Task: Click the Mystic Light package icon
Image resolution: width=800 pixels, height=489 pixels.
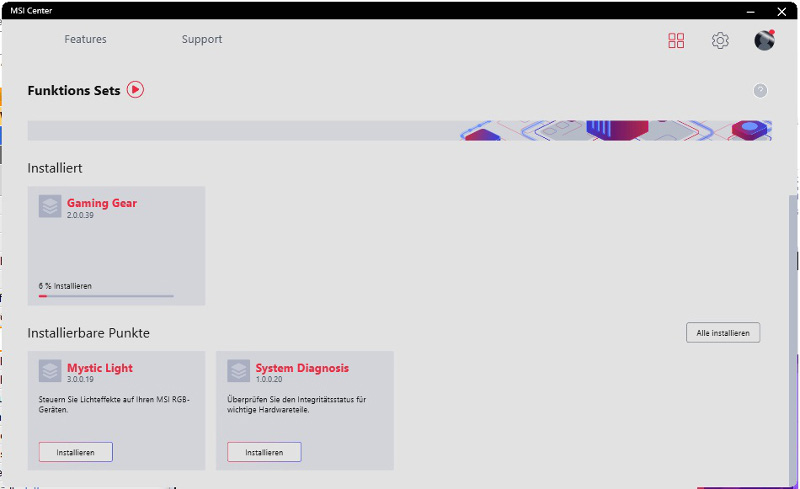Action: [x=50, y=371]
